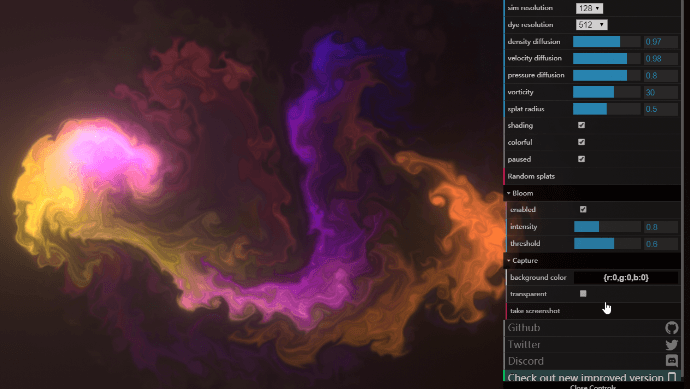The image size is (690, 389).
Task: Click Random splats button
Action: (592, 176)
